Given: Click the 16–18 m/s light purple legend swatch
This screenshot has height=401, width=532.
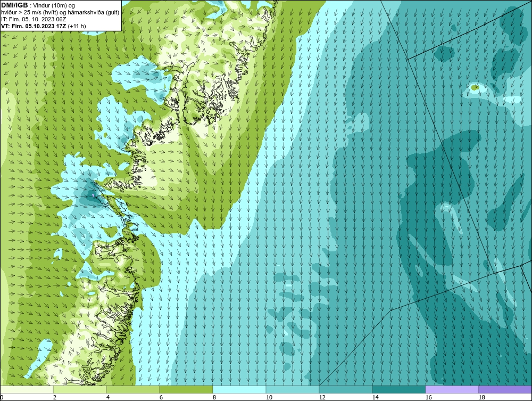Looking at the screenshot, I should [x=452, y=389].
